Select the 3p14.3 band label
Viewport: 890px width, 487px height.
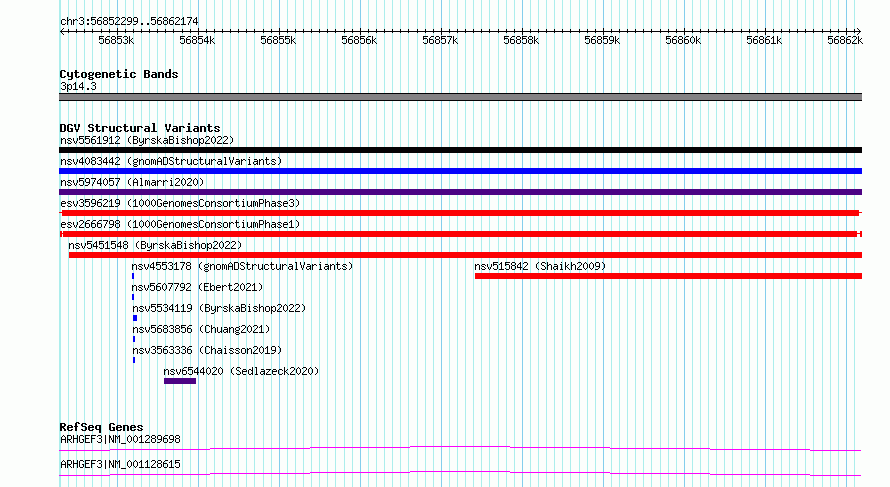(x=78, y=86)
